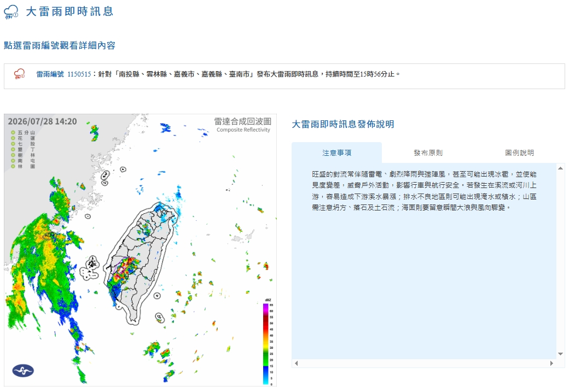This screenshot has height=392, width=575.
Task: Click the 雷雨編號 label in alert row
Action: coord(50,74)
